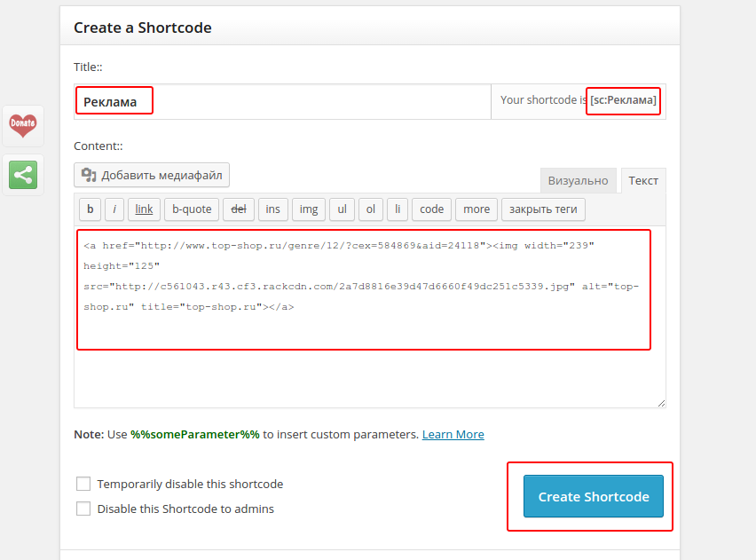
Task: Click the ul list button
Action: pyautogui.click(x=342, y=209)
